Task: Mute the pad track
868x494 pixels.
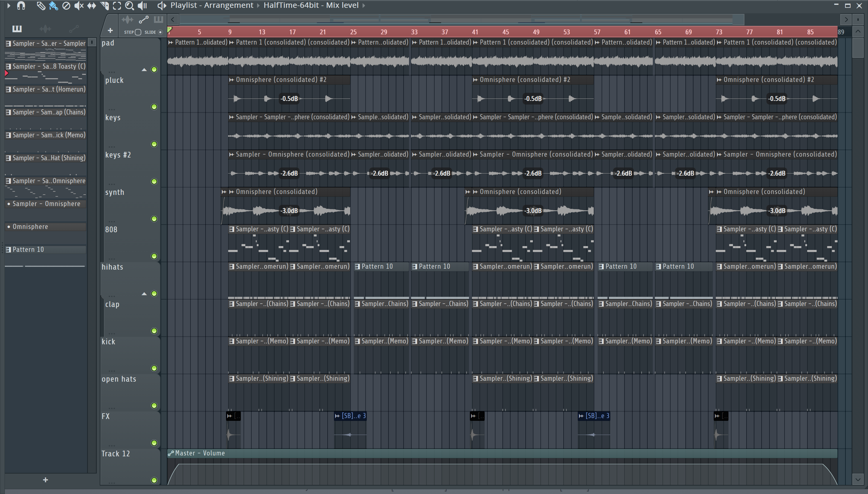Action: (154, 70)
